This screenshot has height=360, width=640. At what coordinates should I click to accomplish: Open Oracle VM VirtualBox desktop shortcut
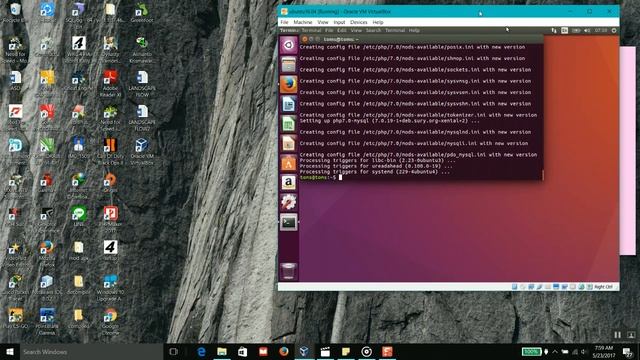[142, 151]
